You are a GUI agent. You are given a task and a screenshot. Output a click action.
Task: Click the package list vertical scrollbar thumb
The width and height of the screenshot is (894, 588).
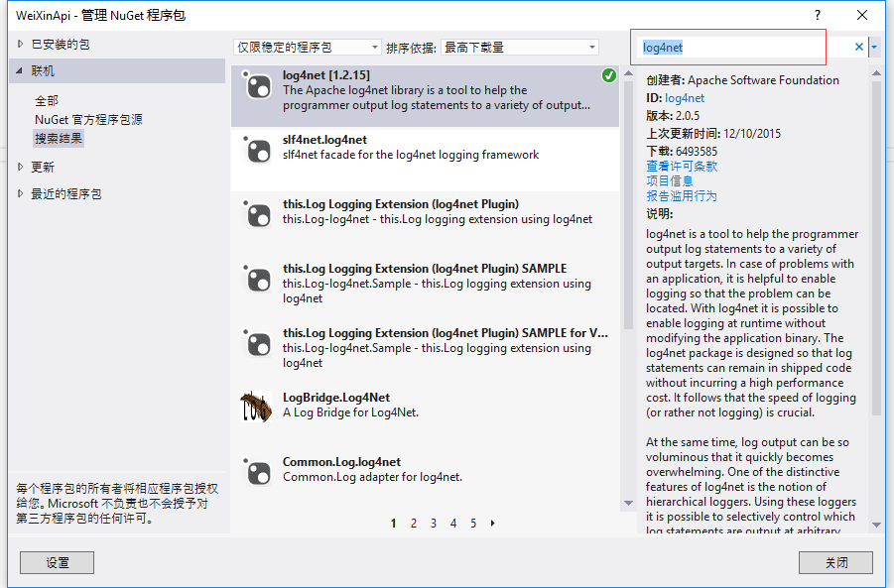coord(628,205)
